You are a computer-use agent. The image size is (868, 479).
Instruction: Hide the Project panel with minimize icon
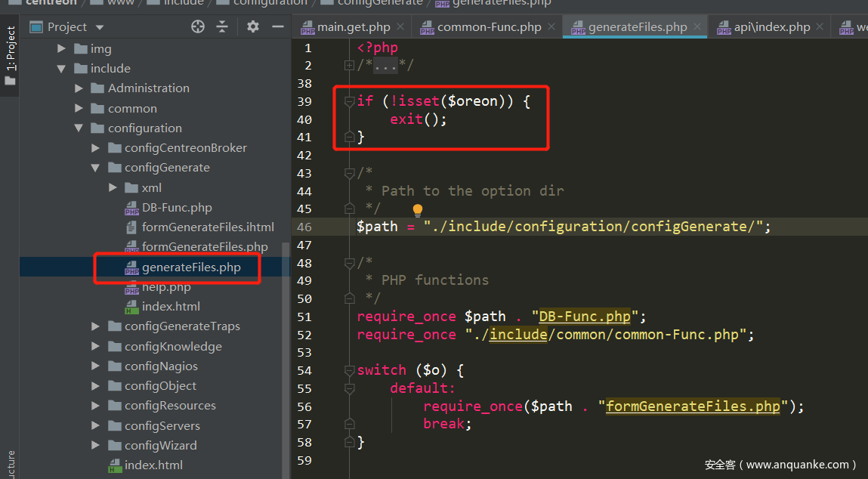[x=277, y=27]
